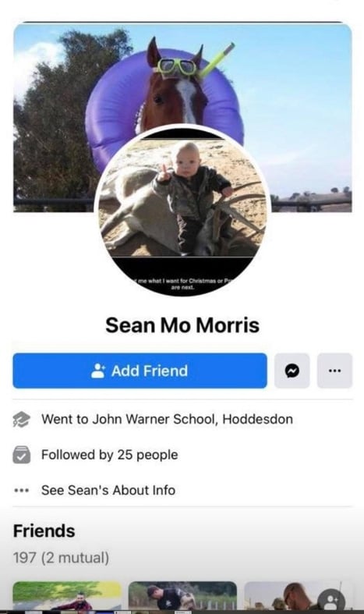Tap the add-friend badge on third thumbnail

click(331, 600)
